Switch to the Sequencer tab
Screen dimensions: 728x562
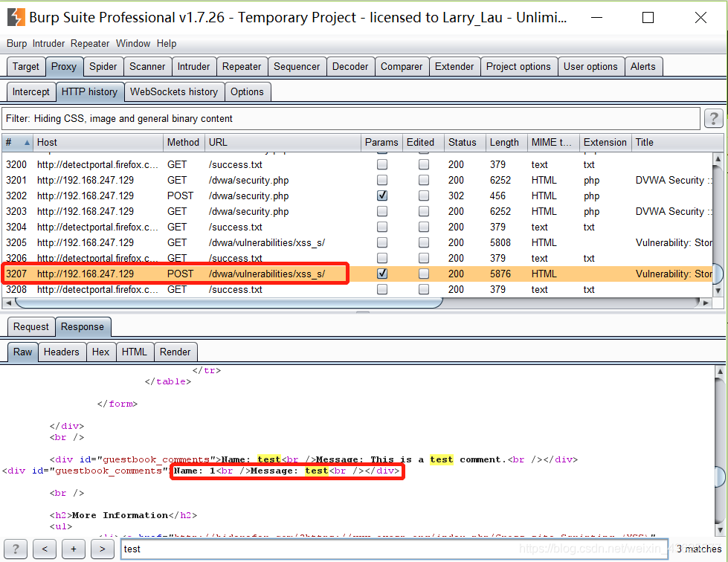click(297, 67)
